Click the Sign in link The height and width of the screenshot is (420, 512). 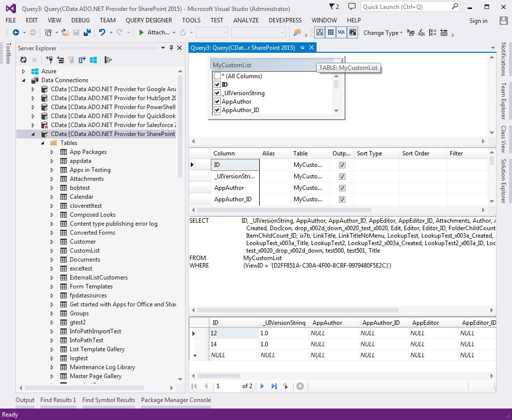(x=478, y=20)
